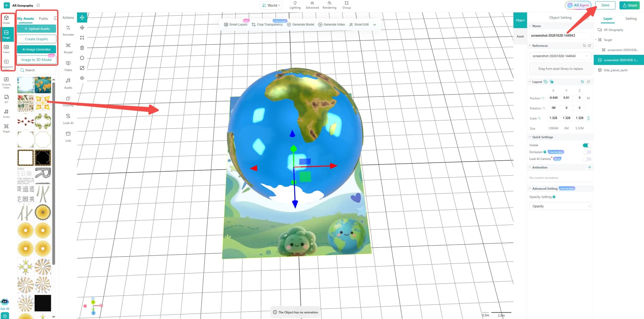
Task: Open the GIF asset category
Action: [x=6, y=99]
